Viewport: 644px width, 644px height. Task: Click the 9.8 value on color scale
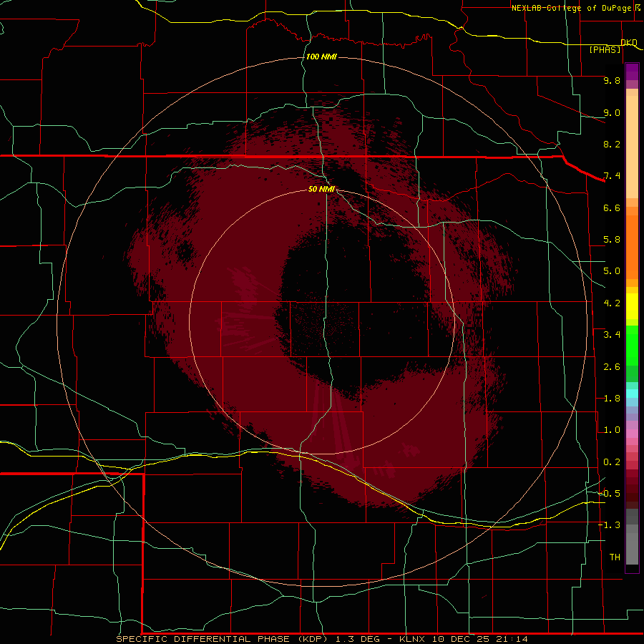click(x=612, y=80)
